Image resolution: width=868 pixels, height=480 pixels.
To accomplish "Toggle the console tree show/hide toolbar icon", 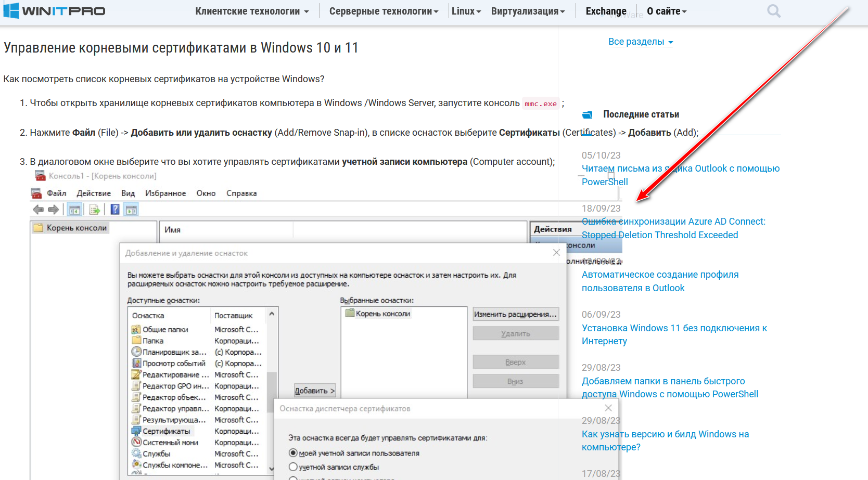I will (74, 210).
